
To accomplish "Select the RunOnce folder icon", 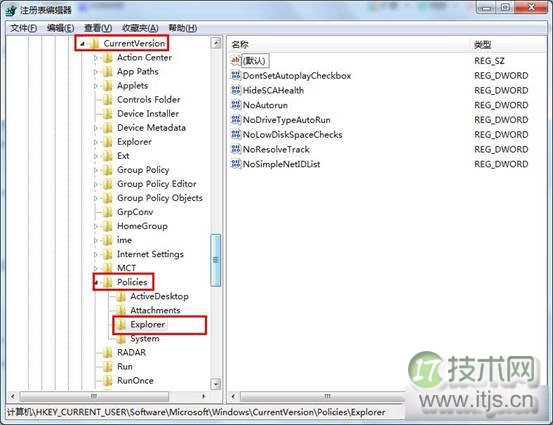I will 107,380.
